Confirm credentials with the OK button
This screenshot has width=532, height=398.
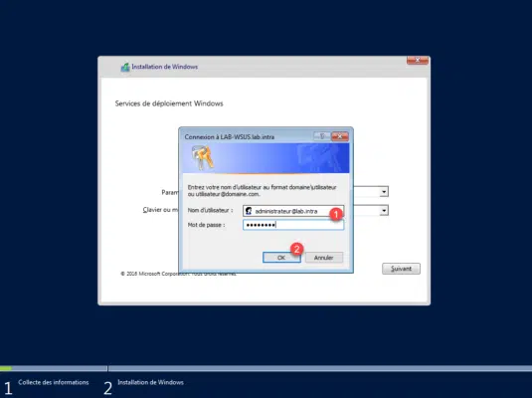tap(281, 258)
